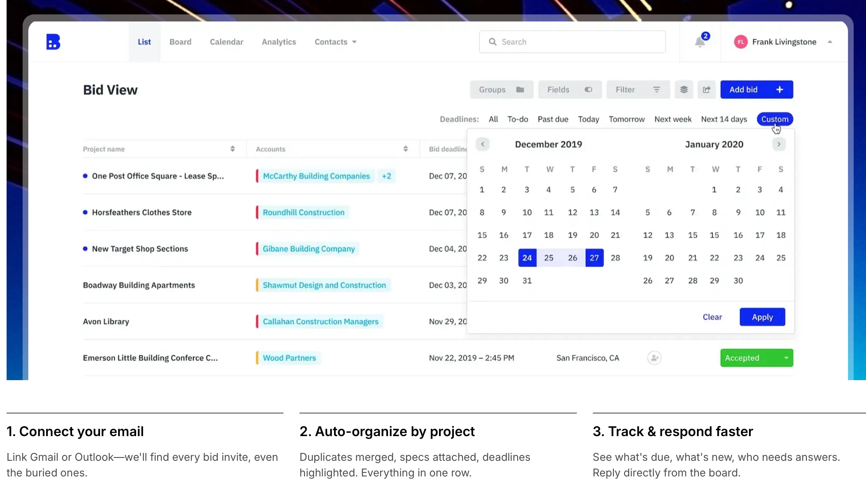The height and width of the screenshot is (504, 866).
Task: Click the share export icon button
Action: click(x=706, y=90)
